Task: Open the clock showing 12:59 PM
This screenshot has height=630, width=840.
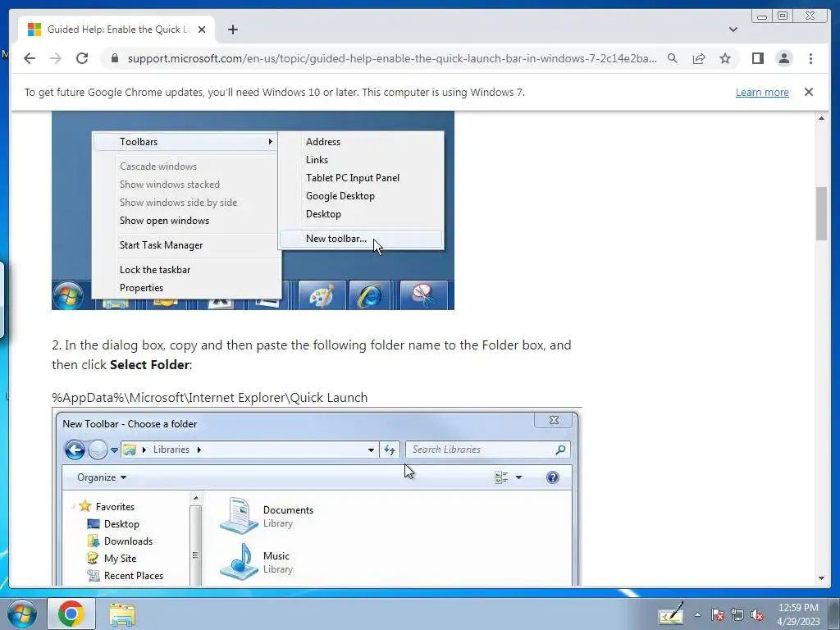Action: pyautogui.click(x=798, y=614)
